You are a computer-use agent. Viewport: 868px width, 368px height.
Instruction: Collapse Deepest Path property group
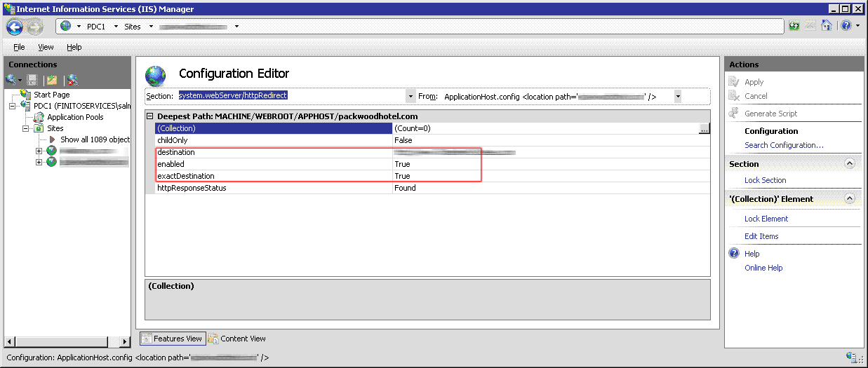[x=149, y=116]
